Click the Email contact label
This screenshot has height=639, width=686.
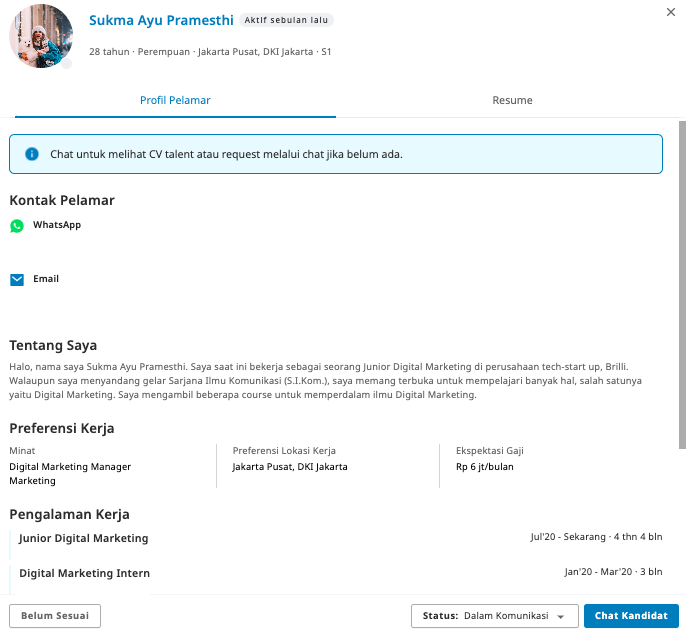46,279
